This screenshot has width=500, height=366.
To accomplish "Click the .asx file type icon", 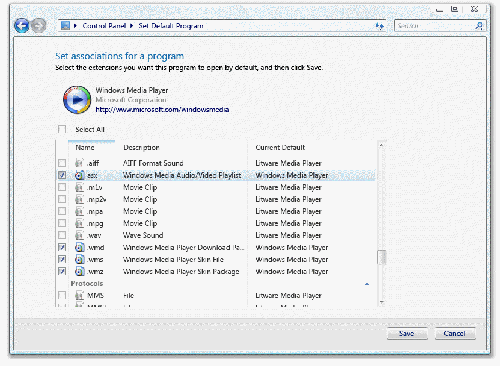I will (79, 175).
